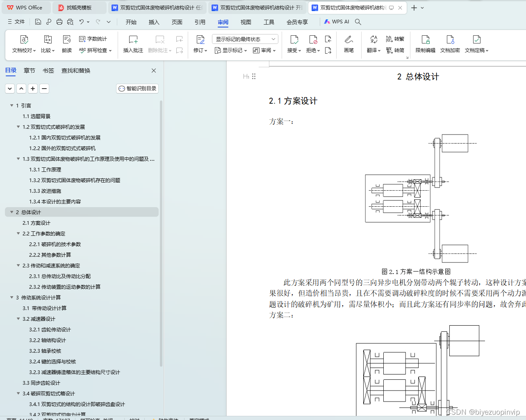Open 显示标记的最终状态 dropdown
The image size is (526, 420).
click(245, 39)
